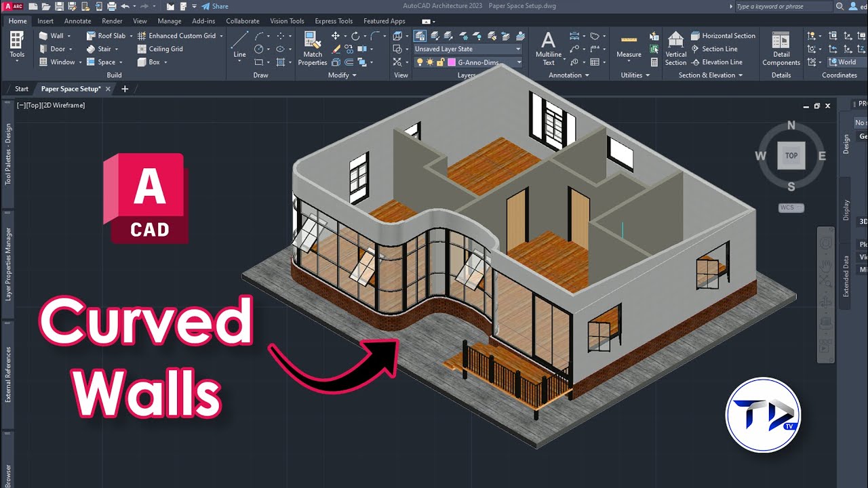Select the Wall tool in Build panel

pyautogui.click(x=52, y=36)
